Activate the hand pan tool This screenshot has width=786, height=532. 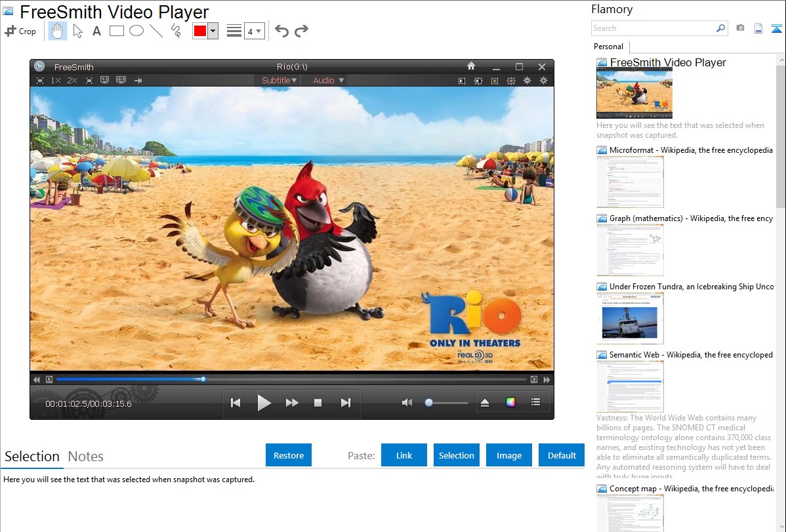pos(57,31)
